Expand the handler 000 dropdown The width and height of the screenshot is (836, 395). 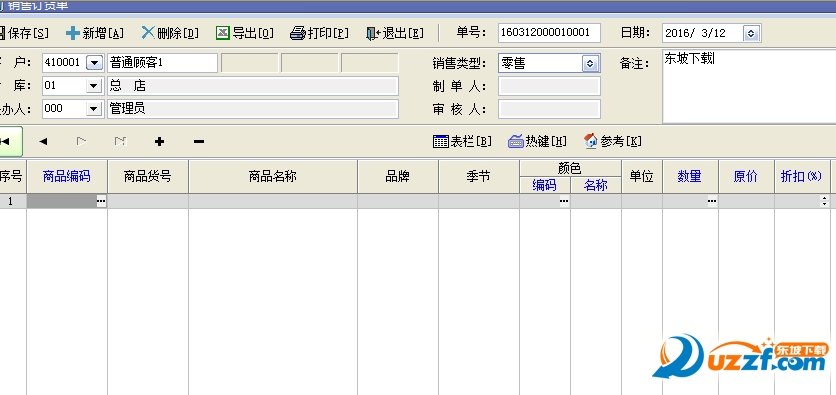(x=94, y=109)
